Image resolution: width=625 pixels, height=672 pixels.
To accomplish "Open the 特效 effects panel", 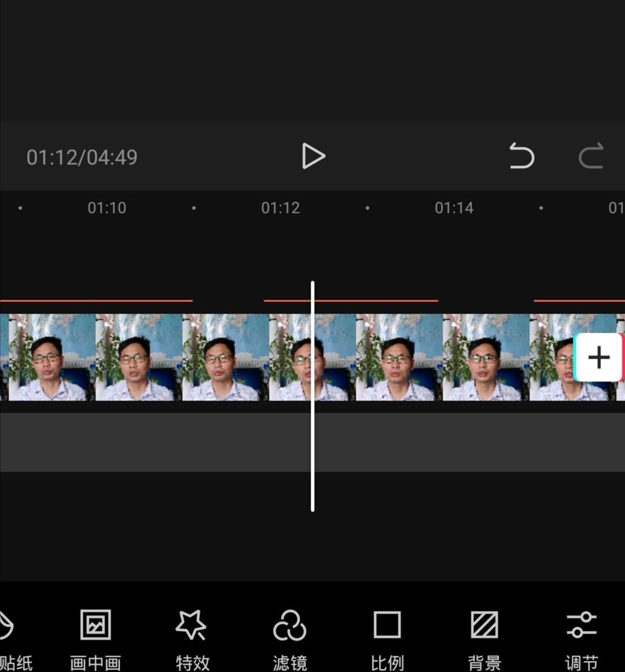I will [193, 637].
